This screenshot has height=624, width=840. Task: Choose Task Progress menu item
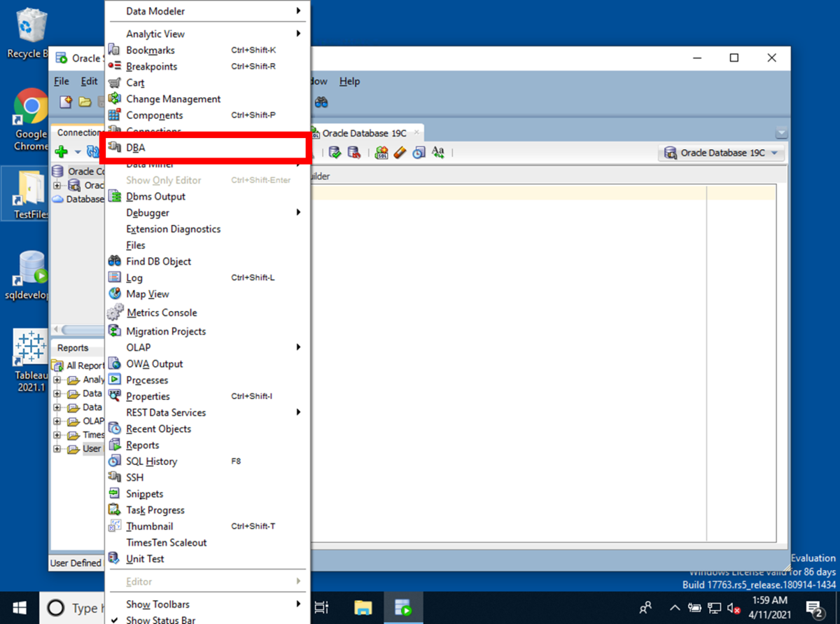pyautogui.click(x=207, y=510)
